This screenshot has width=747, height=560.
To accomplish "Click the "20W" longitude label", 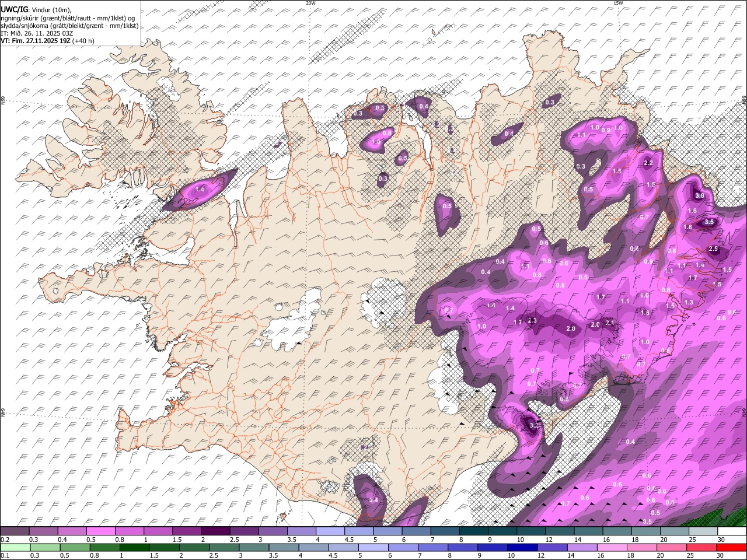I will click(x=310, y=3).
